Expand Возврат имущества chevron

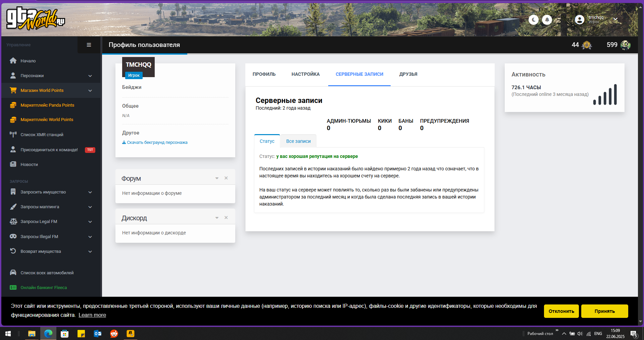tap(90, 251)
